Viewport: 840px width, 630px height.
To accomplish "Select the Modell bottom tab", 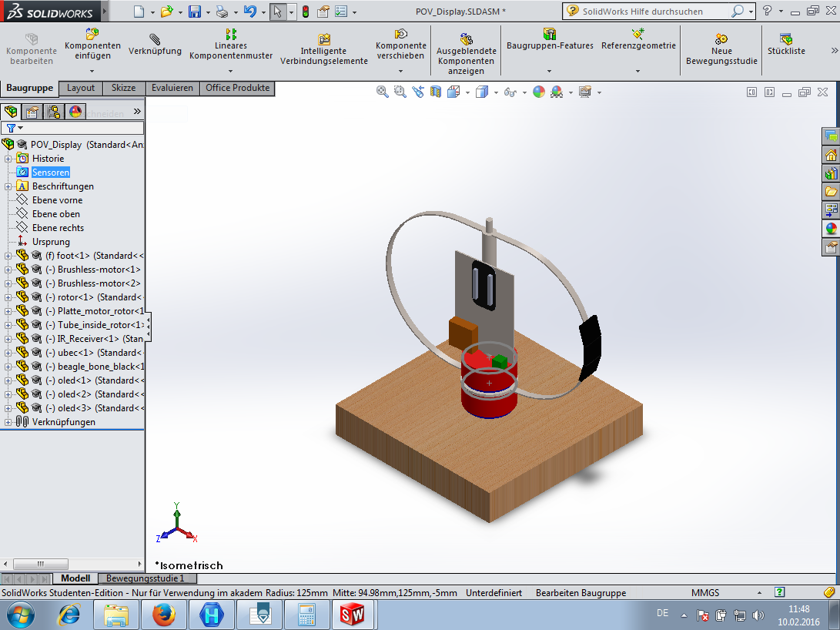I will (x=75, y=578).
